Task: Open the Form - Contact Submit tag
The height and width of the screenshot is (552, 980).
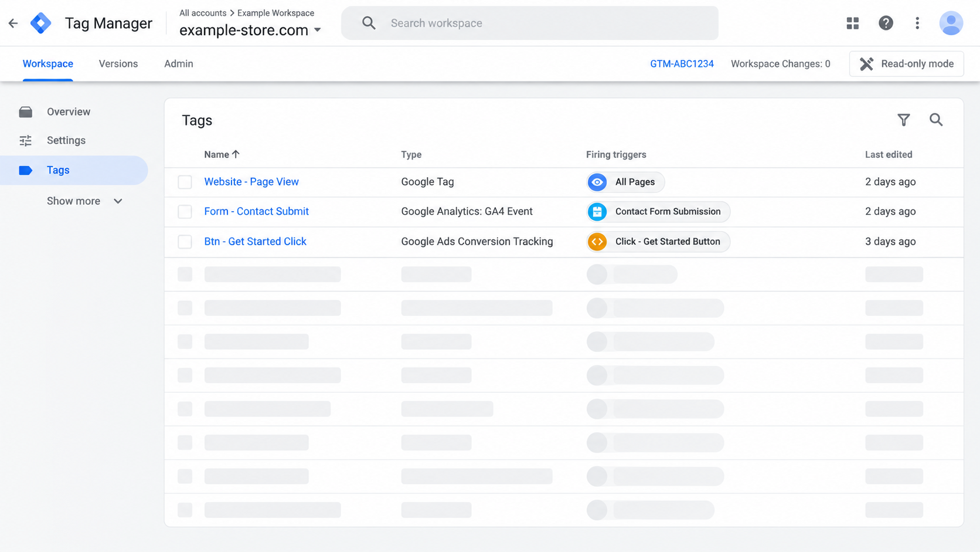Action: (x=256, y=212)
